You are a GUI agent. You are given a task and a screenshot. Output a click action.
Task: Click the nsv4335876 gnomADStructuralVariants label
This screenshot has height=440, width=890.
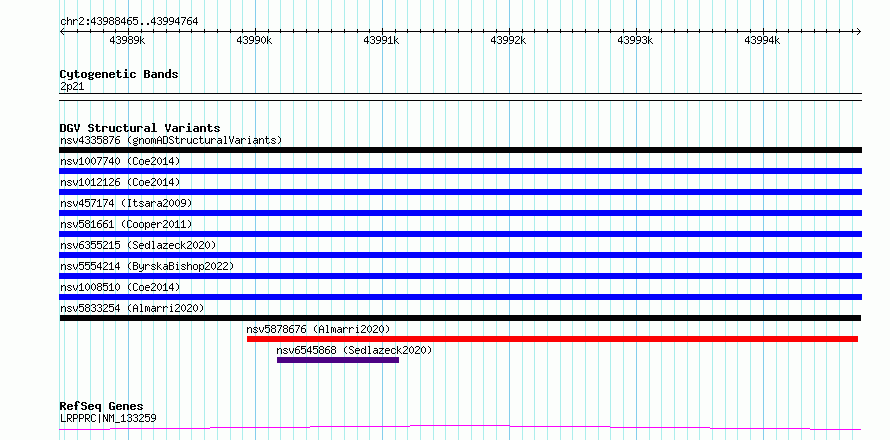(x=171, y=140)
